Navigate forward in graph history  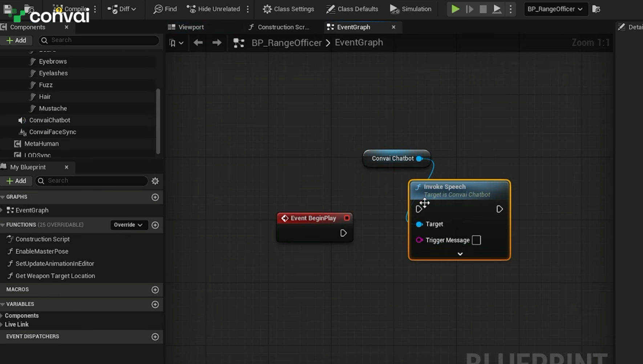pyautogui.click(x=217, y=43)
